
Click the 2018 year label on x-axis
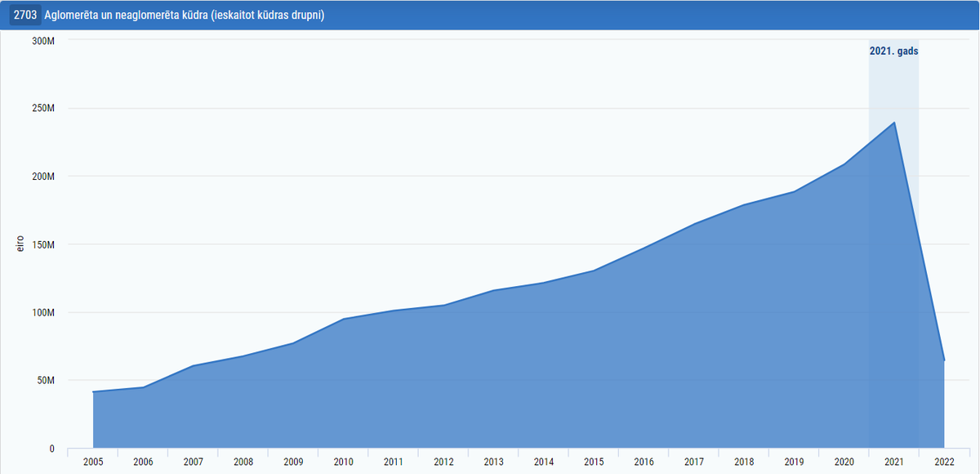pyautogui.click(x=744, y=463)
